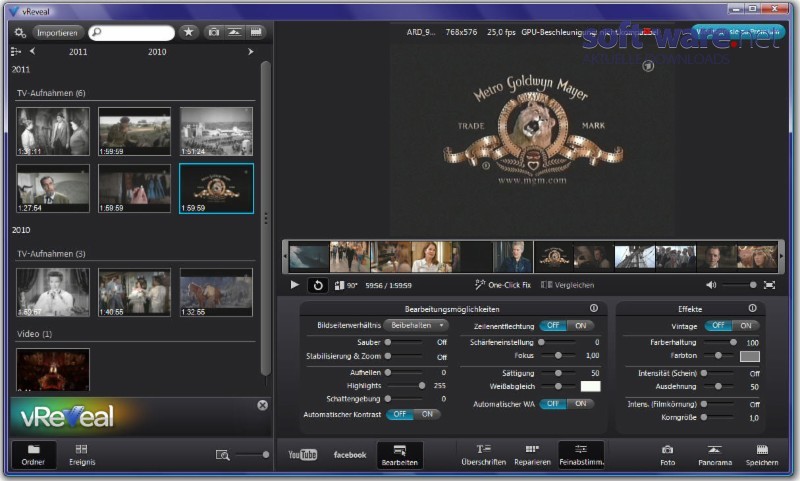Rotate the video 90 degrees
The image size is (800, 481).
(x=345, y=285)
